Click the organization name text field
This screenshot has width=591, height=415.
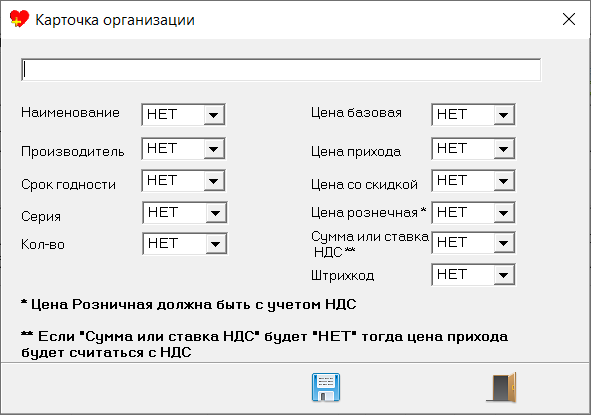(x=281, y=70)
